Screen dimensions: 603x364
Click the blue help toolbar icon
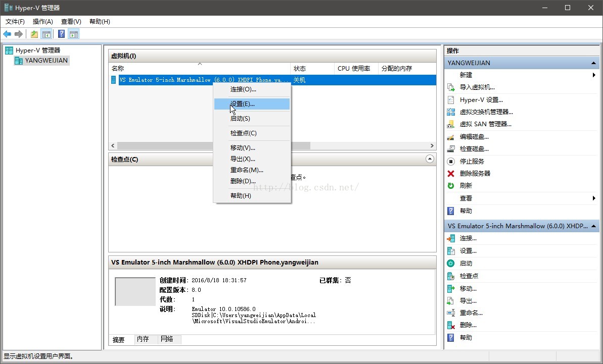point(61,34)
